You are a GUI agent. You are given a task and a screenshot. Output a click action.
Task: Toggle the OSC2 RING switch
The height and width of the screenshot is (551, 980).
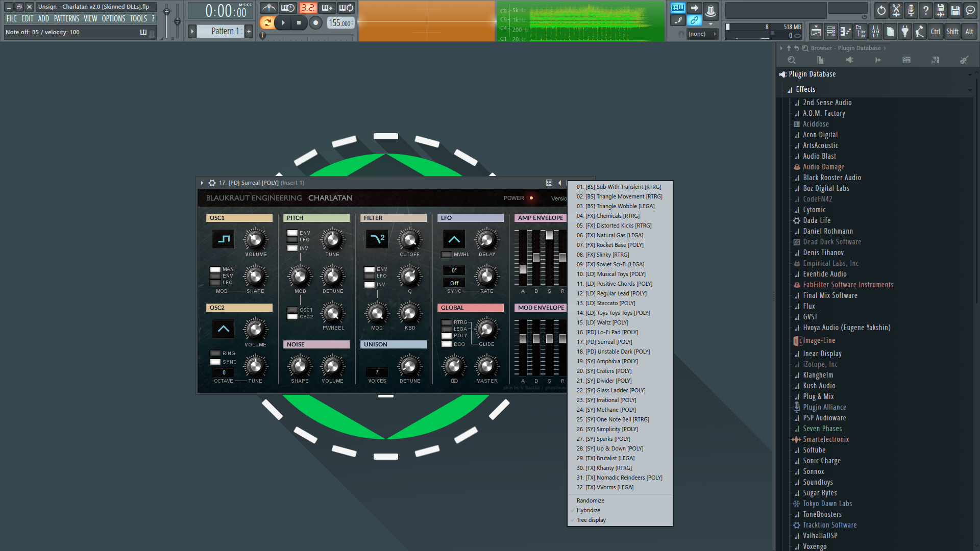coord(215,354)
